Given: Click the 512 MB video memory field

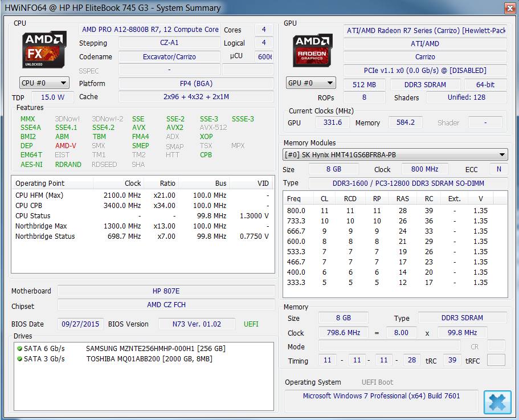Looking at the screenshot, I should [365, 85].
